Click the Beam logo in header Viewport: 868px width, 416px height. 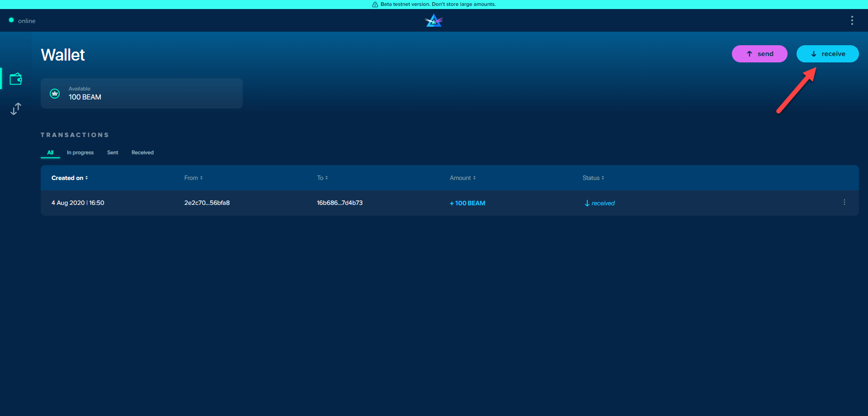pyautogui.click(x=434, y=21)
